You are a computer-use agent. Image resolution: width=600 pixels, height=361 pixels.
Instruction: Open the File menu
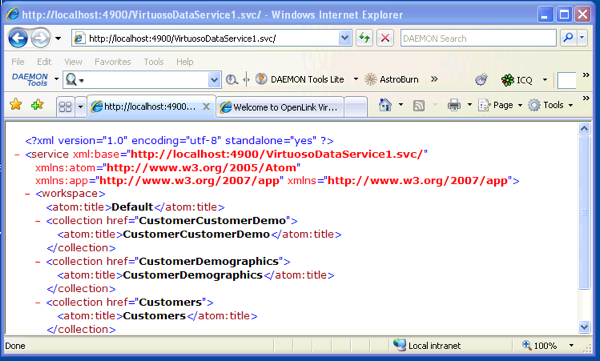tap(18, 62)
